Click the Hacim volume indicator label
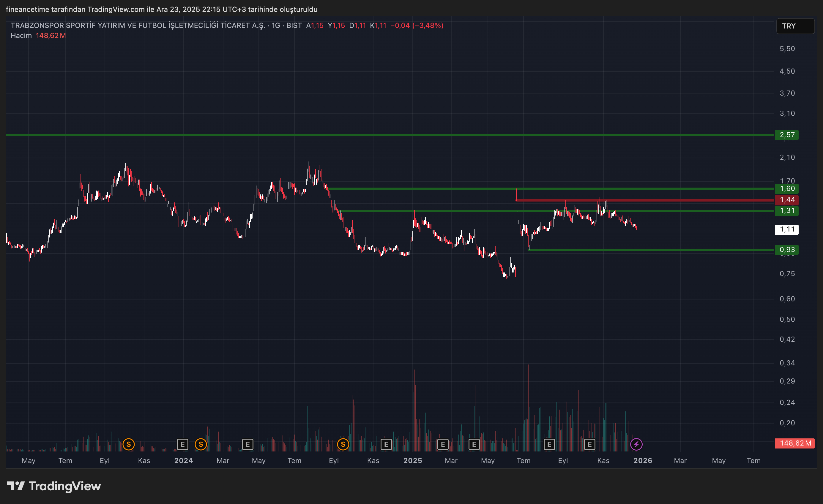This screenshot has height=504, width=823. (21, 35)
